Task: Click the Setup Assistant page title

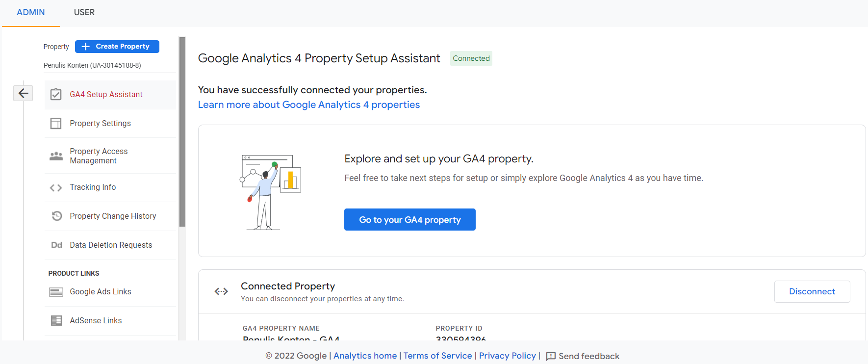Action: click(x=319, y=58)
